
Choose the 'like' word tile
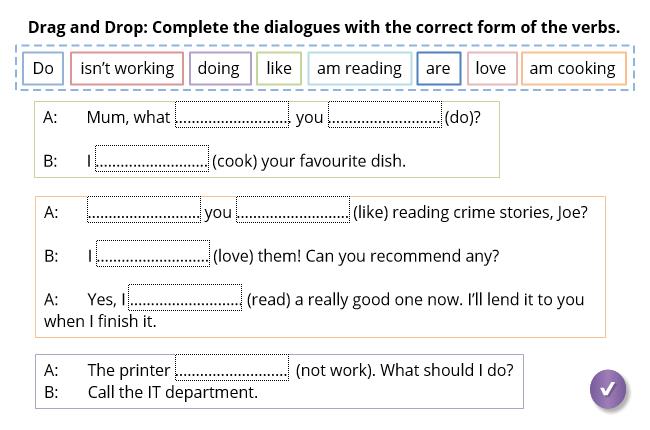pyautogui.click(x=279, y=68)
